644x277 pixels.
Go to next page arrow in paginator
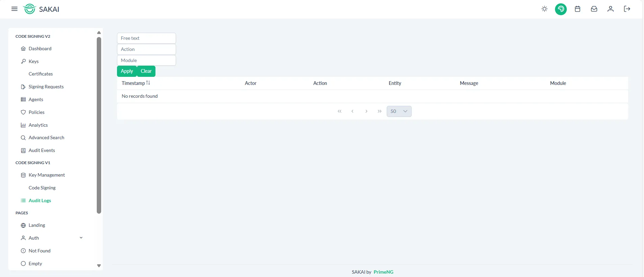(x=366, y=111)
